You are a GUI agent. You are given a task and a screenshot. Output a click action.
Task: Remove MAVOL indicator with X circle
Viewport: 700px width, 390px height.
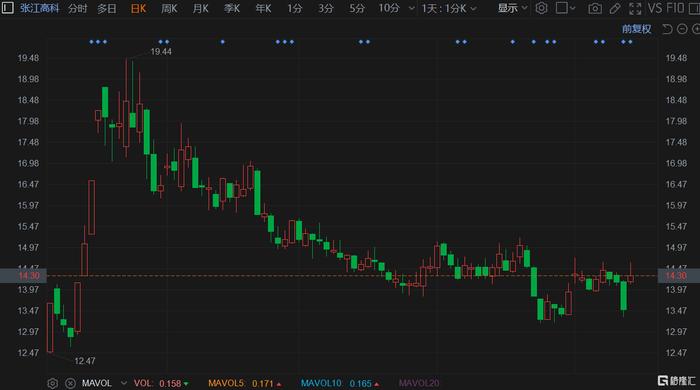tap(70, 383)
